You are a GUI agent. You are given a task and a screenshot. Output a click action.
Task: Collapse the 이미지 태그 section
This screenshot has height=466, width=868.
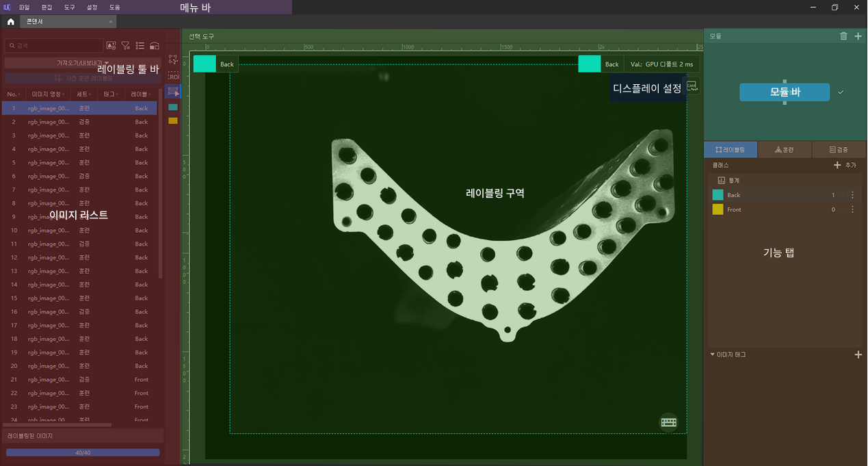coord(712,354)
